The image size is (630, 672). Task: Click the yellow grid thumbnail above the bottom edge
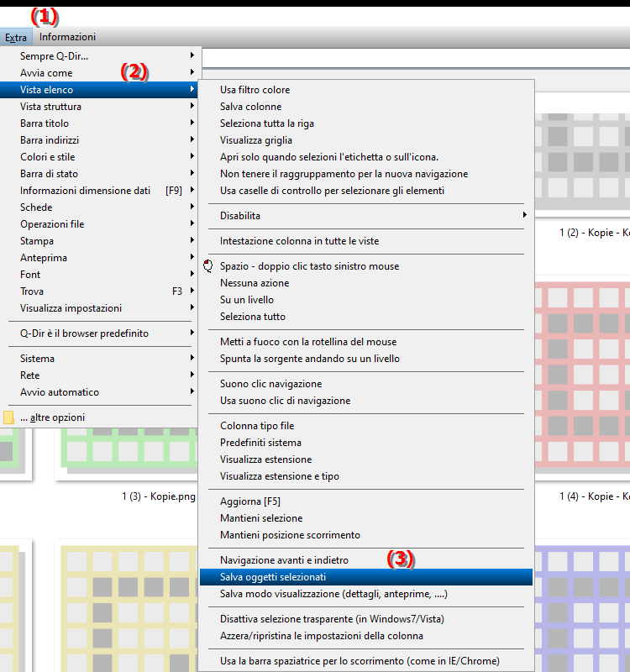pos(129,608)
